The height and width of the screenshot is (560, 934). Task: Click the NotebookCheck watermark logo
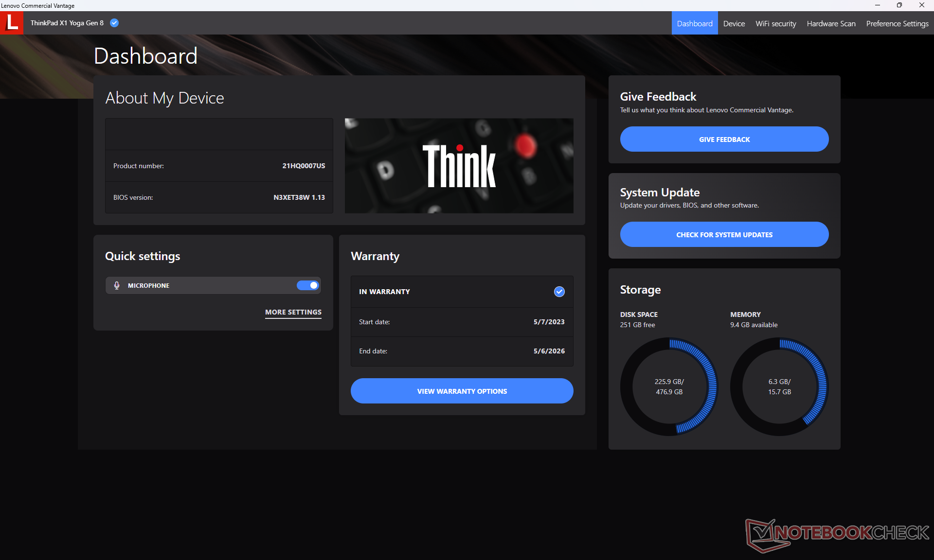click(837, 534)
